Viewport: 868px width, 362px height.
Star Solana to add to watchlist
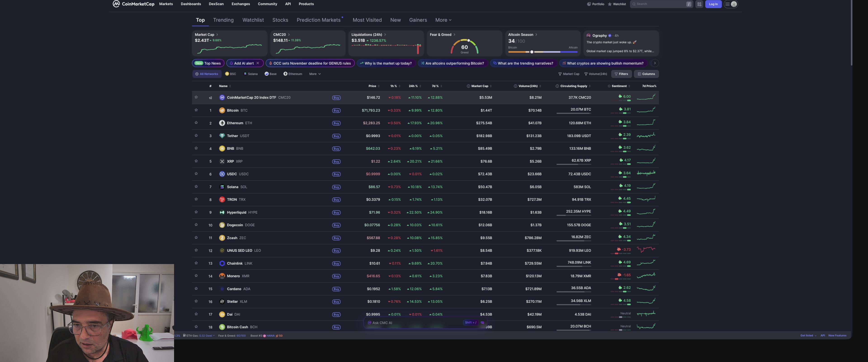tap(196, 187)
